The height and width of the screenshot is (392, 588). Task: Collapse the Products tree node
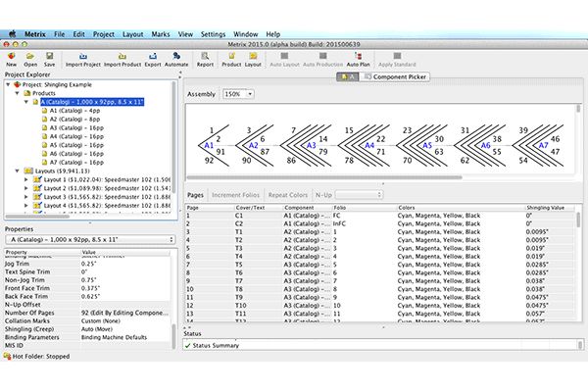pyautogui.click(x=18, y=93)
